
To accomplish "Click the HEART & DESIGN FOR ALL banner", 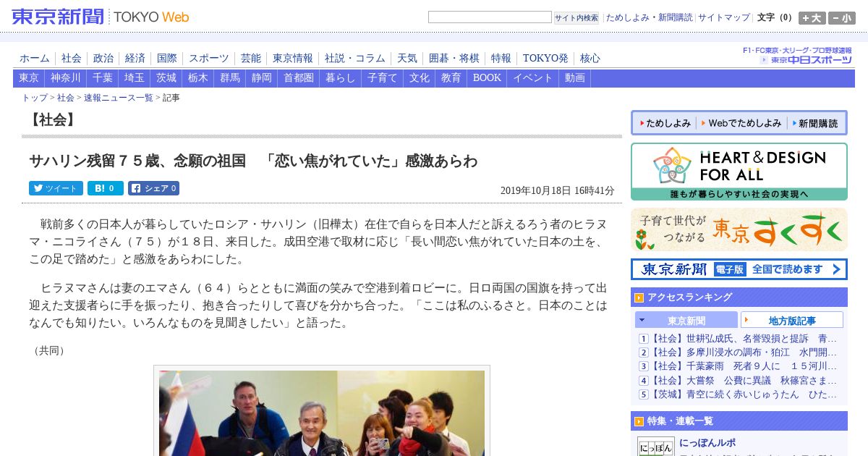I will (x=739, y=172).
